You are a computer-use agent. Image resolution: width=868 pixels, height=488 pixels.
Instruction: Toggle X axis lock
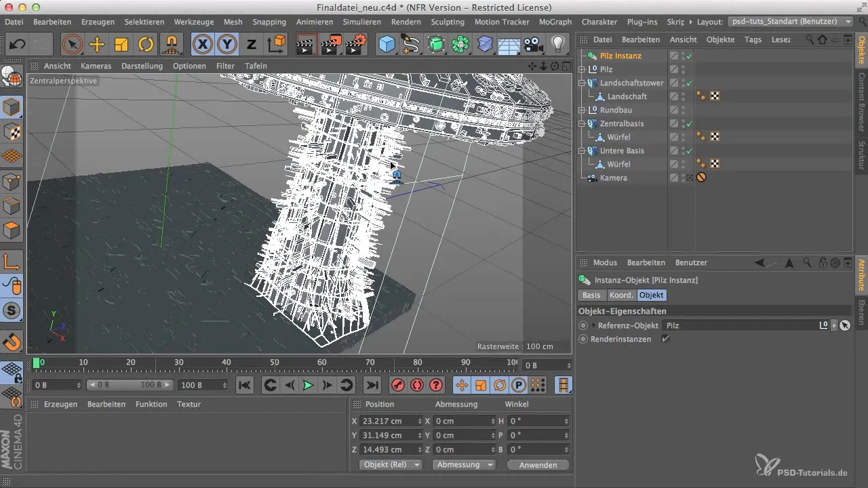click(x=202, y=45)
